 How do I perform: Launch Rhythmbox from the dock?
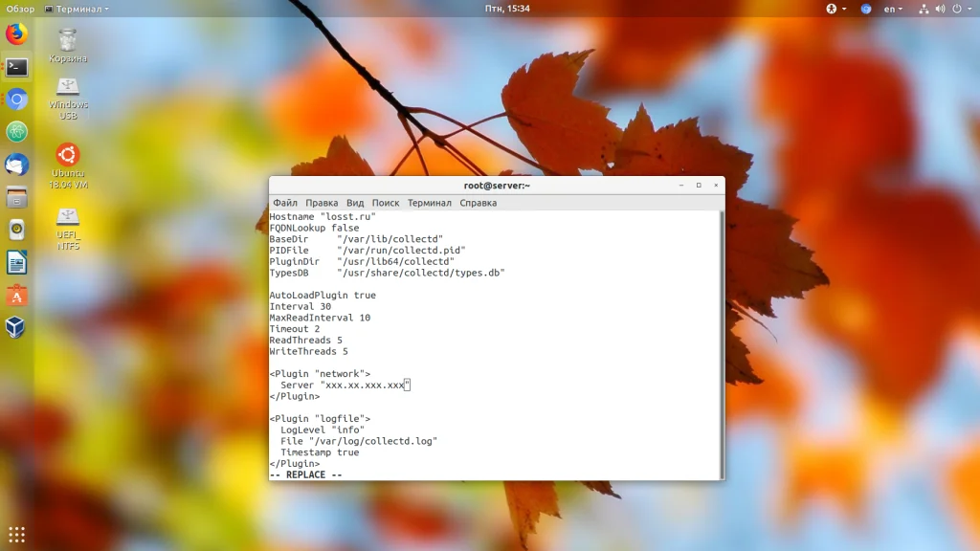[x=16, y=230]
